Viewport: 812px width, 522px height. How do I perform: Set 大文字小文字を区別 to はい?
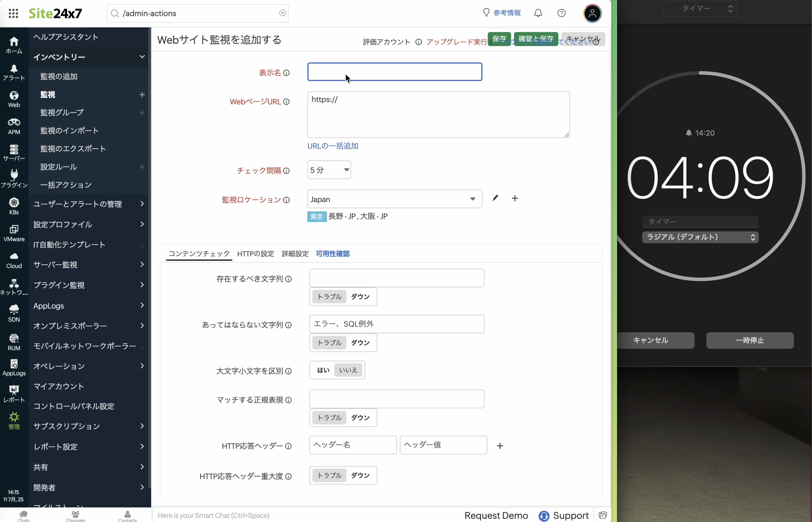click(x=323, y=370)
